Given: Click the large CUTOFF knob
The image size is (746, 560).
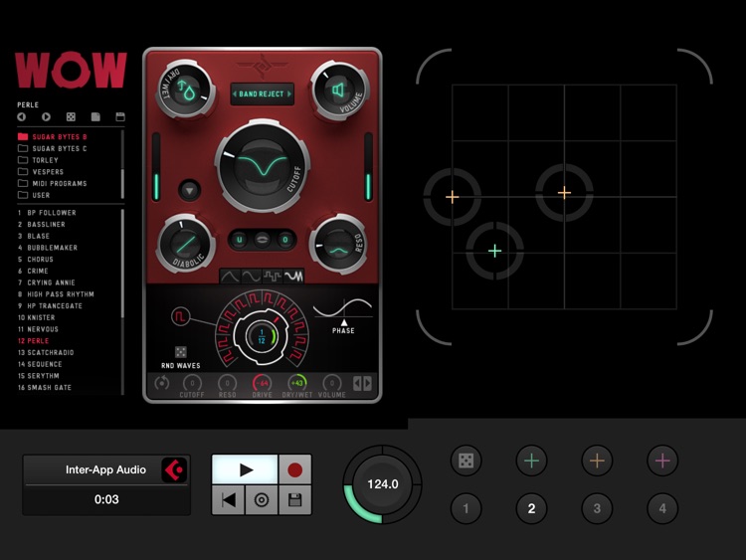Looking at the screenshot, I should point(263,165).
